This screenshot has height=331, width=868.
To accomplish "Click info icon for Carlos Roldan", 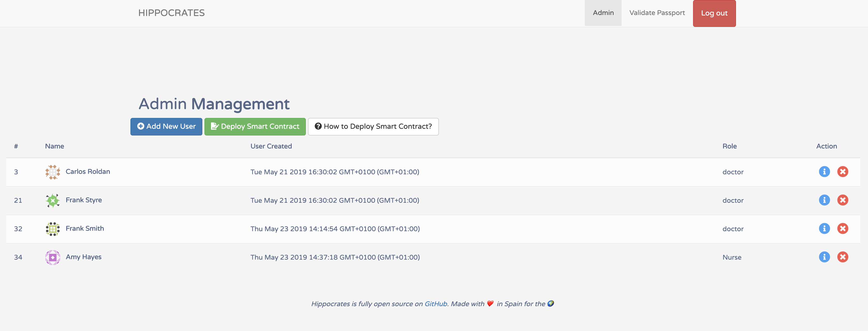I will (824, 172).
